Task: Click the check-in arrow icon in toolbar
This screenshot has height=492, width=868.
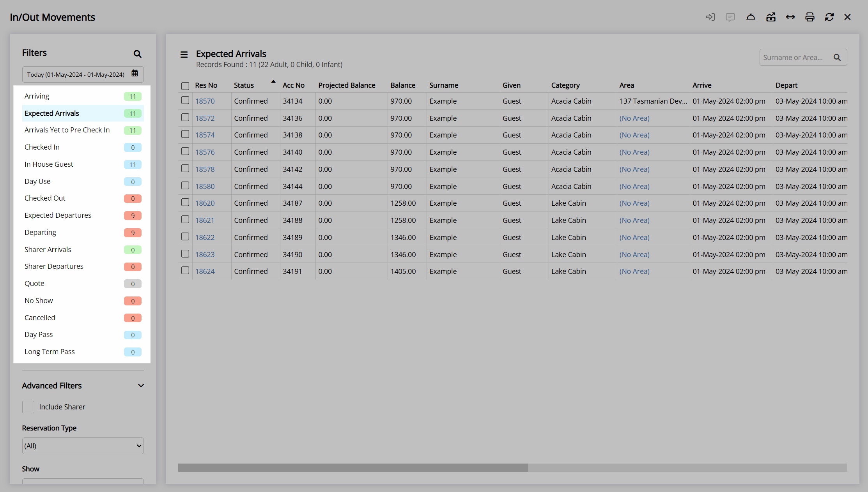Action: click(710, 17)
